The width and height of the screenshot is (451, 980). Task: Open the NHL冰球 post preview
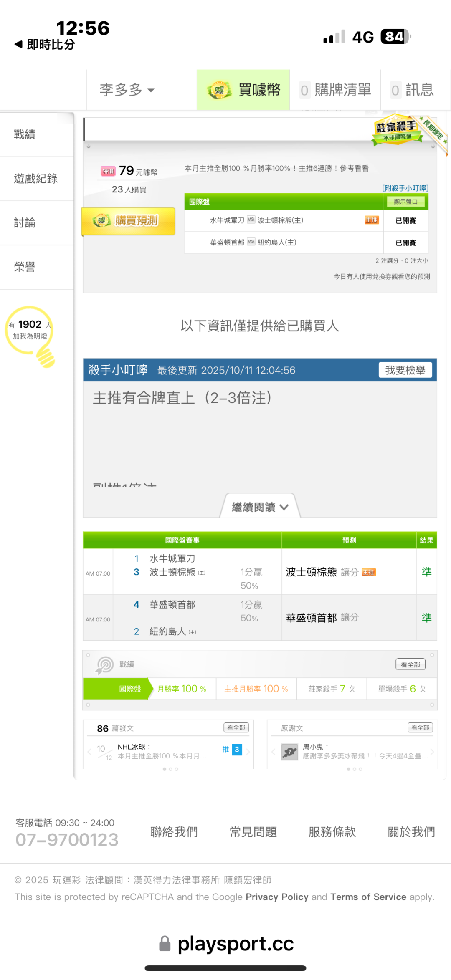tap(162, 751)
